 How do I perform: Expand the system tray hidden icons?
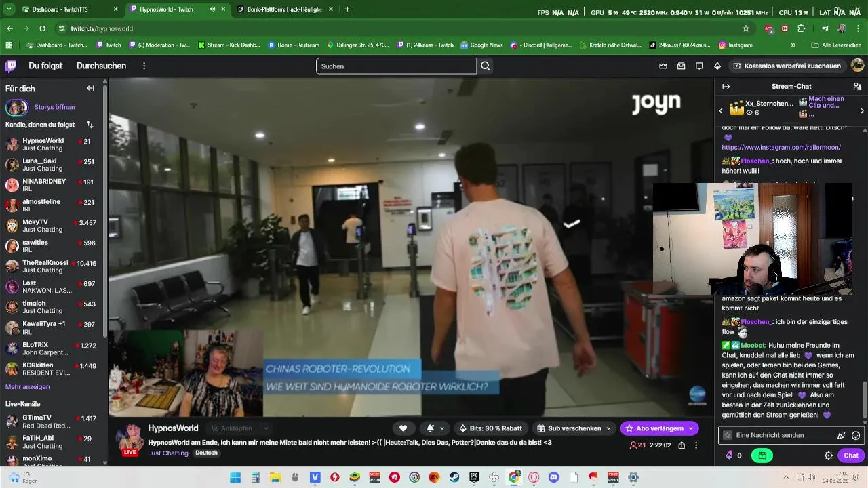click(x=786, y=477)
